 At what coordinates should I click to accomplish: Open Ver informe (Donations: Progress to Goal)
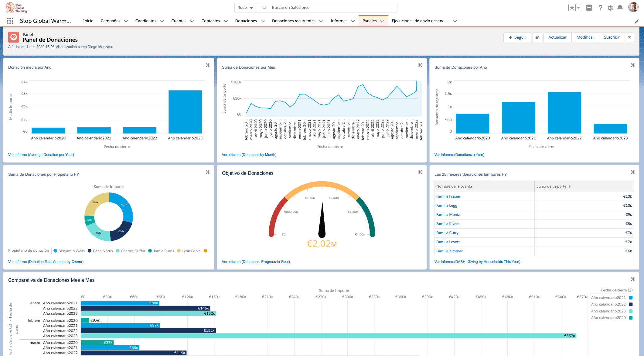(256, 262)
